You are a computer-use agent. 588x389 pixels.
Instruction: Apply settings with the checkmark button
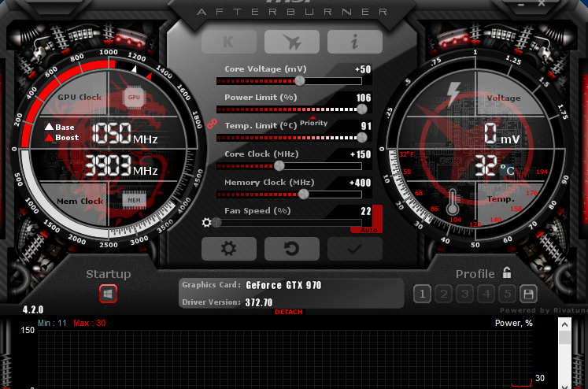click(355, 249)
